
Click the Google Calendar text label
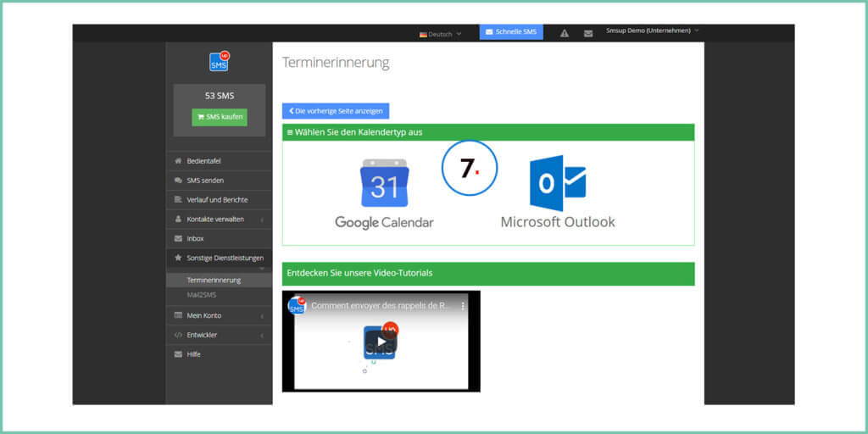(384, 223)
